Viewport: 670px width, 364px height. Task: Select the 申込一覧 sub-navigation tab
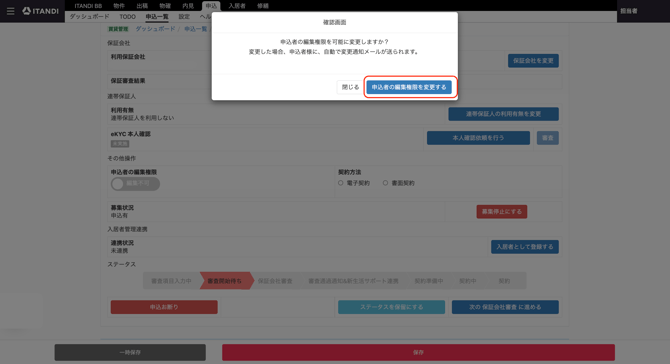point(157,17)
